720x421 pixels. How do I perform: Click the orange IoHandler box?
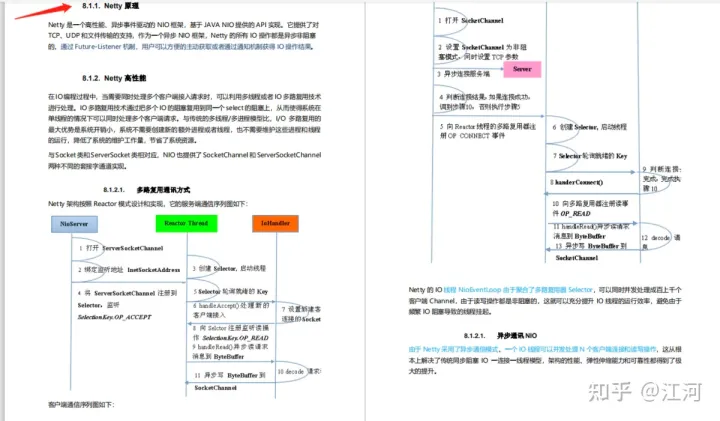click(275, 223)
